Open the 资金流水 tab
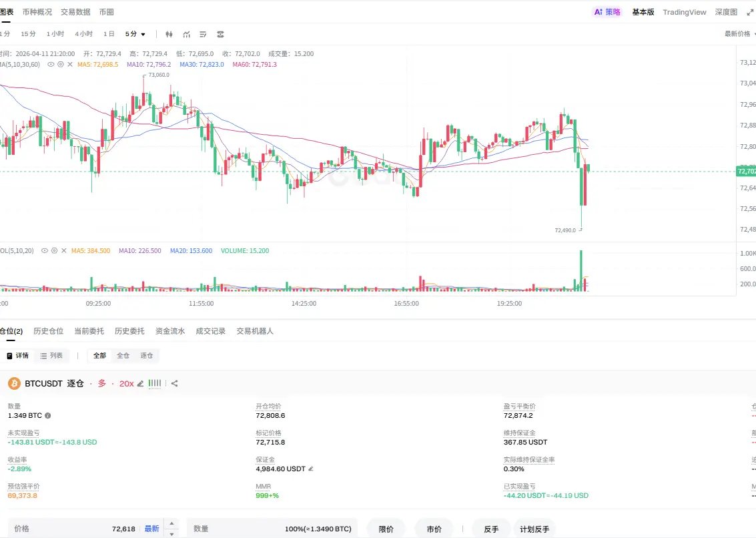The image size is (756, 538). (169, 331)
